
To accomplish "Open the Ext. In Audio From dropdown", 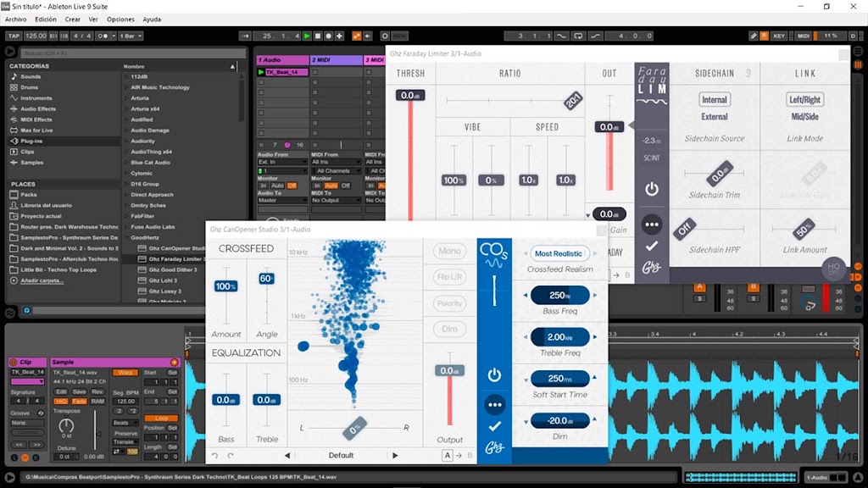I will pyautogui.click(x=282, y=162).
